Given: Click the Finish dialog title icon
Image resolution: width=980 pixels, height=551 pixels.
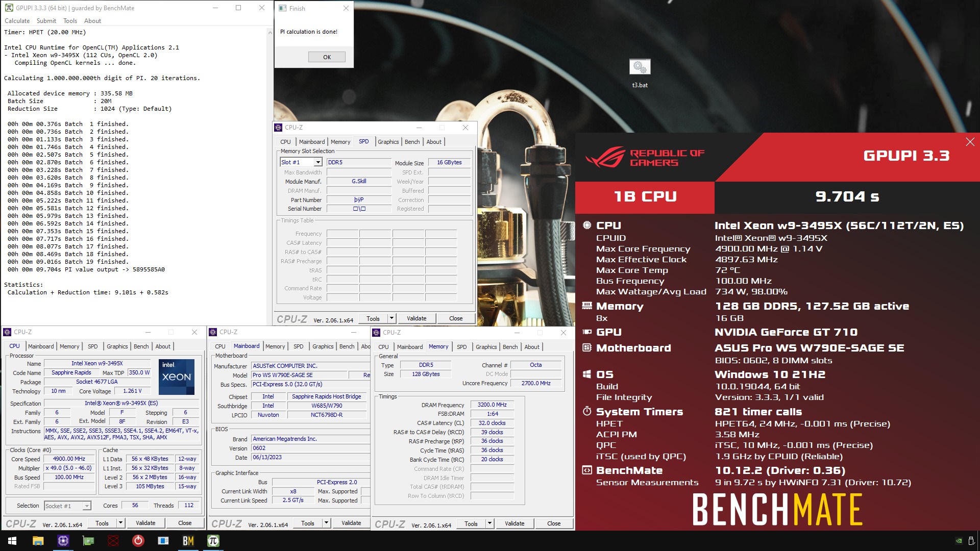Looking at the screenshot, I should 283,8.
